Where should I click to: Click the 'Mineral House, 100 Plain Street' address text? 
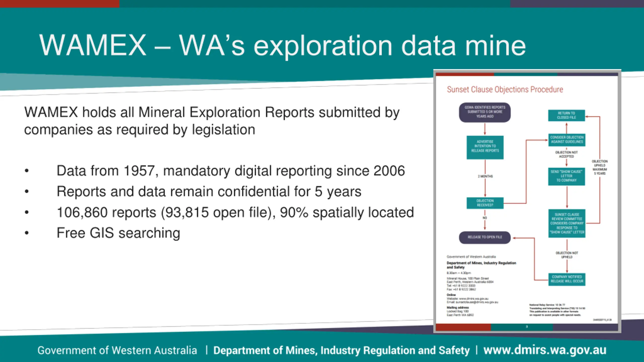coord(468,279)
